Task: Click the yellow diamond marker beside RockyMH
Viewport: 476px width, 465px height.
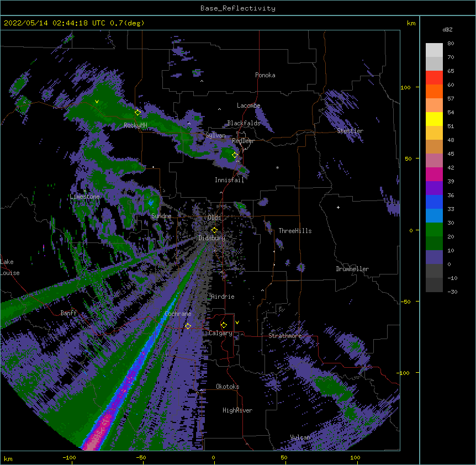Action: pos(137,113)
